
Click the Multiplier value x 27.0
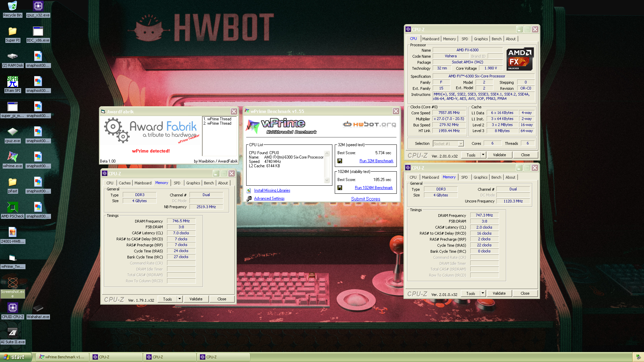pyautogui.click(x=449, y=119)
